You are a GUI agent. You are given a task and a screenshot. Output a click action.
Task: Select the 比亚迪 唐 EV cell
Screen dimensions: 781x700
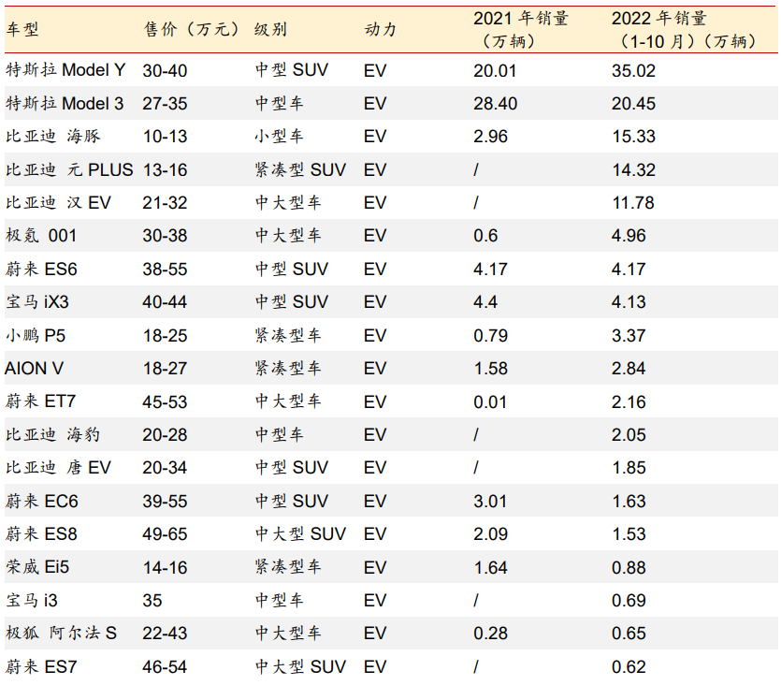coord(58,468)
